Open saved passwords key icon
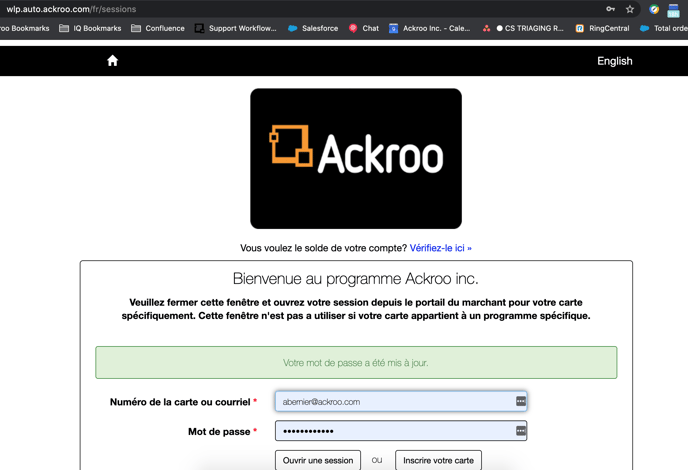Viewport: 688px width, 470px height. [610, 9]
